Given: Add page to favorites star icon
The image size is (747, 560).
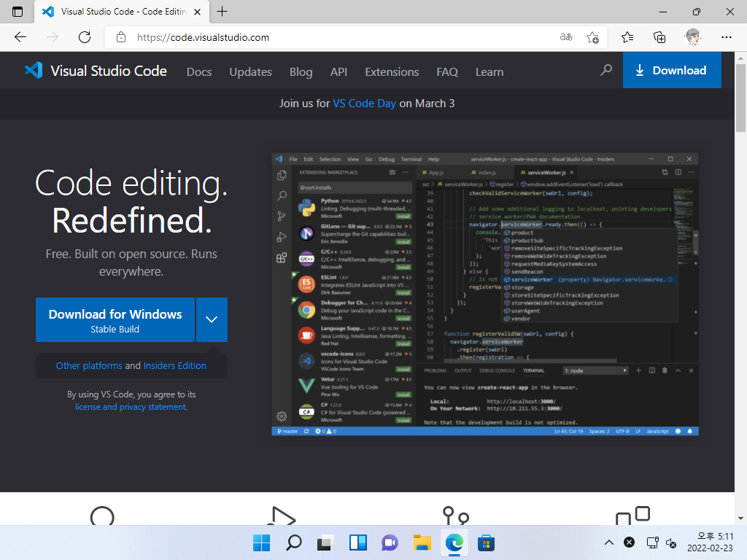Looking at the screenshot, I should 592,37.
